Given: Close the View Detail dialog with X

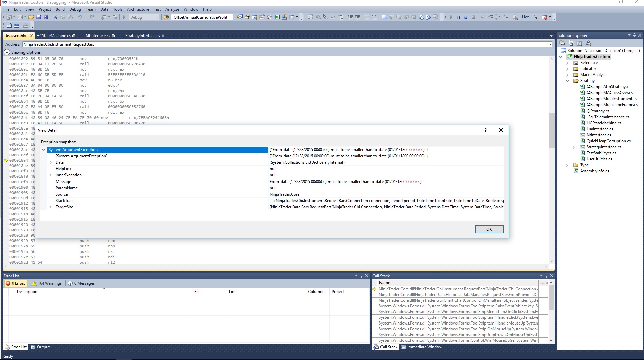Looking at the screenshot, I should tap(501, 130).
